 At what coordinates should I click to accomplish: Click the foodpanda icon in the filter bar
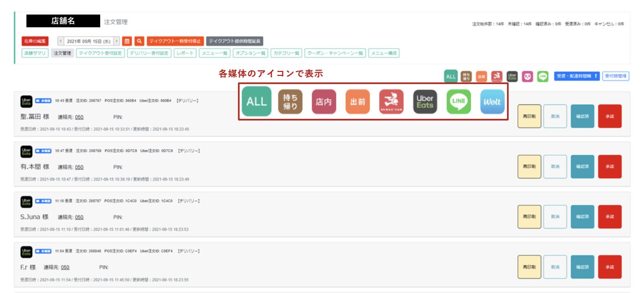pyautogui.click(x=527, y=76)
